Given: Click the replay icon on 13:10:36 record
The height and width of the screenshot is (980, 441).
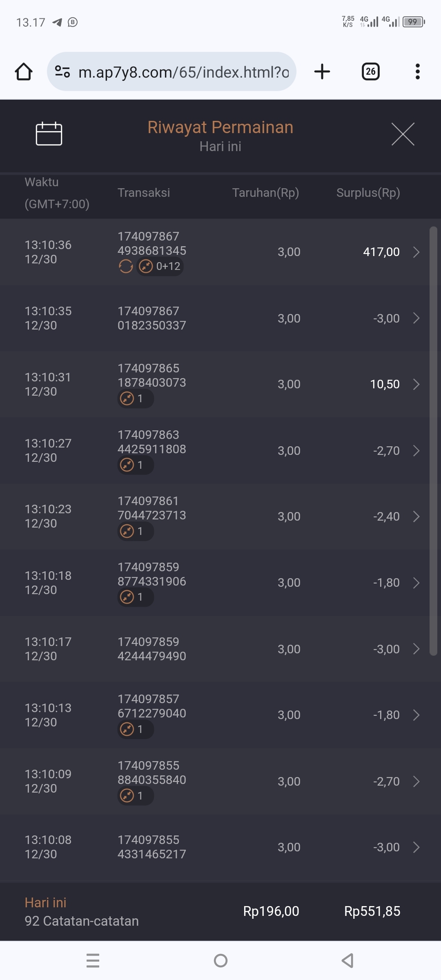Looking at the screenshot, I should [126, 267].
